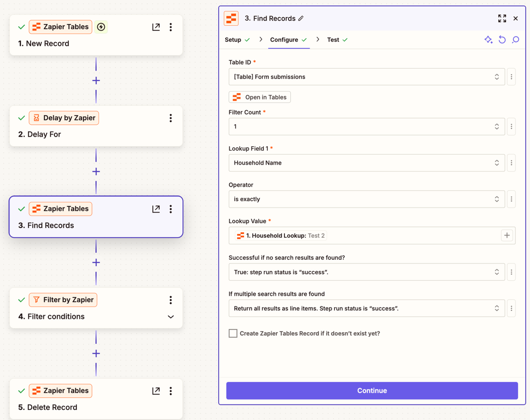Click the instant trigger lightning icon
Image resolution: width=530 pixels, height=420 pixels.
[x=101, y=27]
